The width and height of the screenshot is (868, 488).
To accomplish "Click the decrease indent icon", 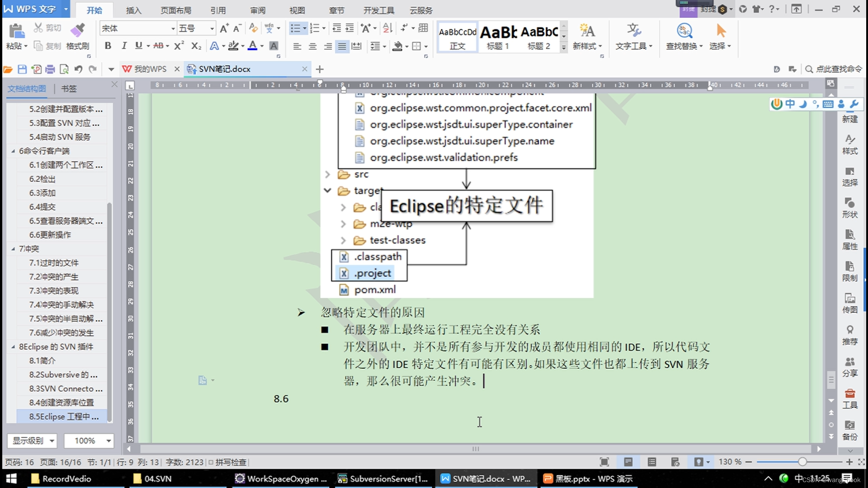I will click(337, 28).
